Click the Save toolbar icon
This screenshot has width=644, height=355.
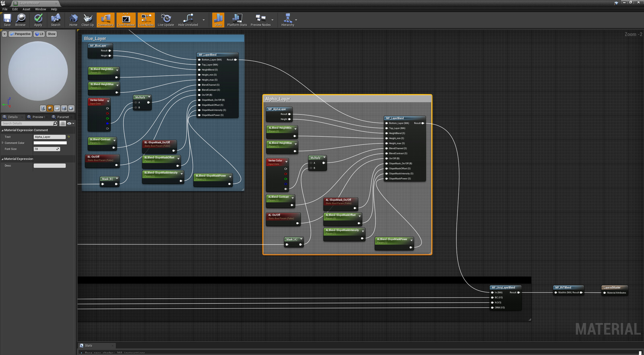7,20
